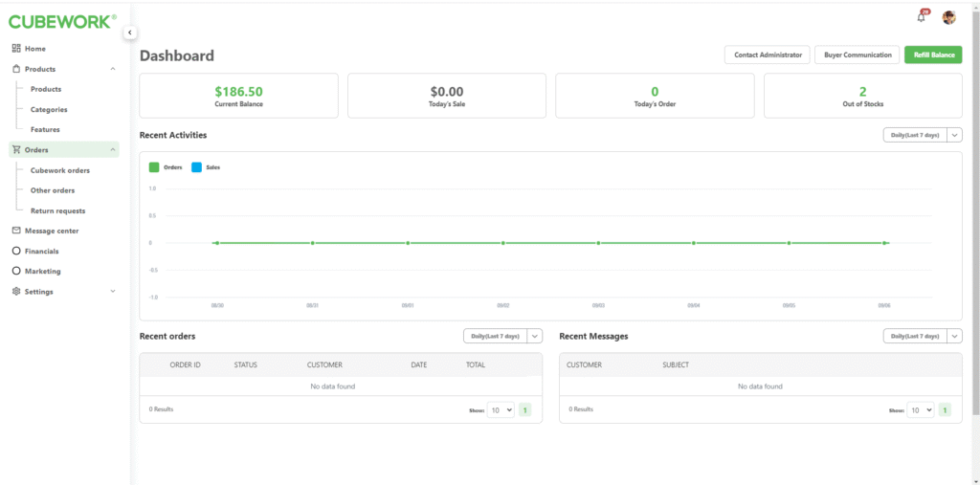980x485 pixels.
Task: Click the Message center envelope icon
Action: click(x=16, y=231)
